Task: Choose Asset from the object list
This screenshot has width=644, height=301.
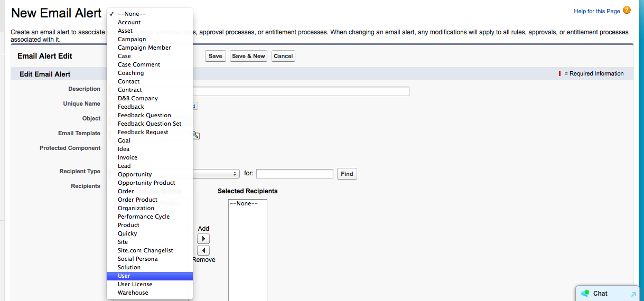Action: 150,31
